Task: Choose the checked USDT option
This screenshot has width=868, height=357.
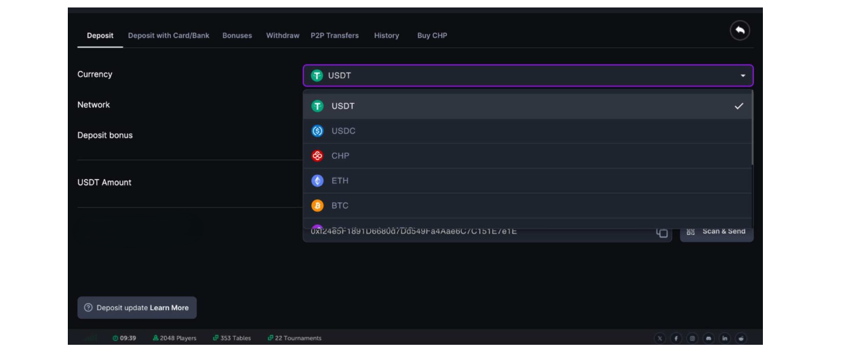Action: 343,106
